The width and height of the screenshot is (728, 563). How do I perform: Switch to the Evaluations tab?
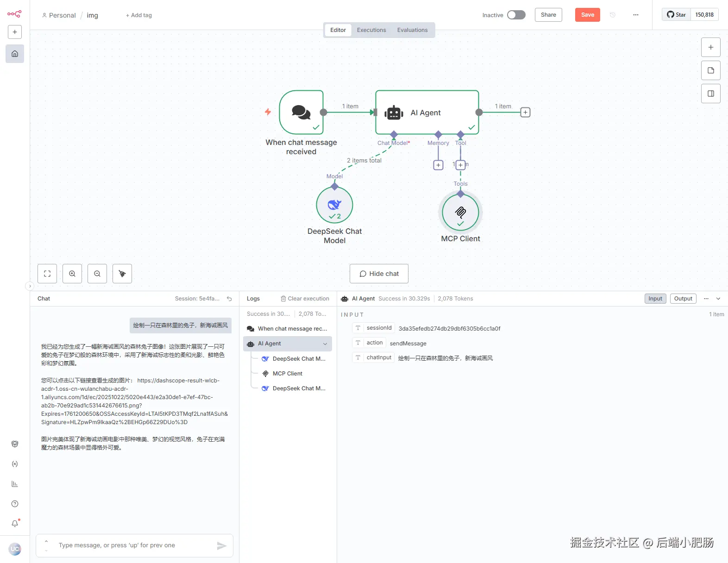pyautogui.click(x=412, y=30)
